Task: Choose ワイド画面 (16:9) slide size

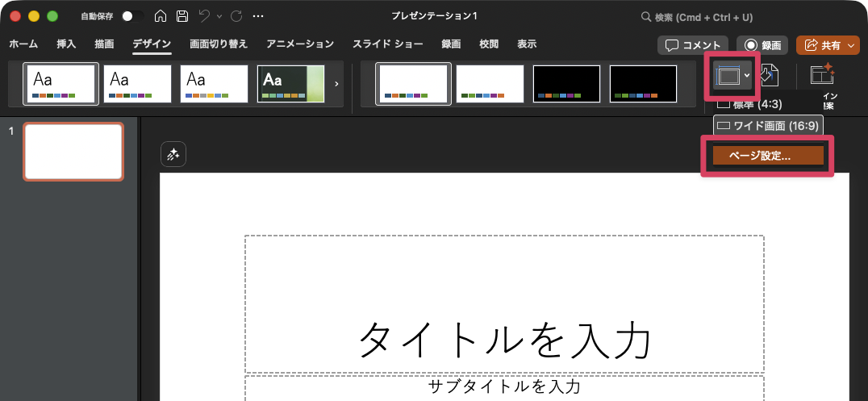Action: tap(768, 126)
